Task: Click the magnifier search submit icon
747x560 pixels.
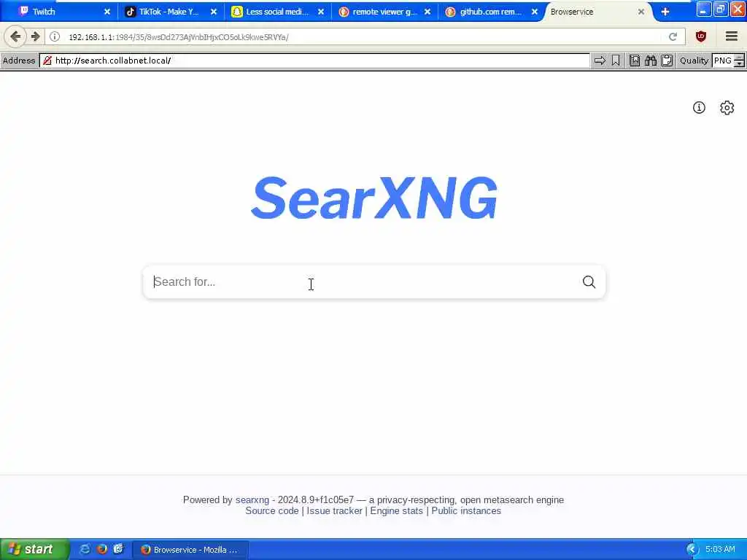Action: [x=589, y=282]
